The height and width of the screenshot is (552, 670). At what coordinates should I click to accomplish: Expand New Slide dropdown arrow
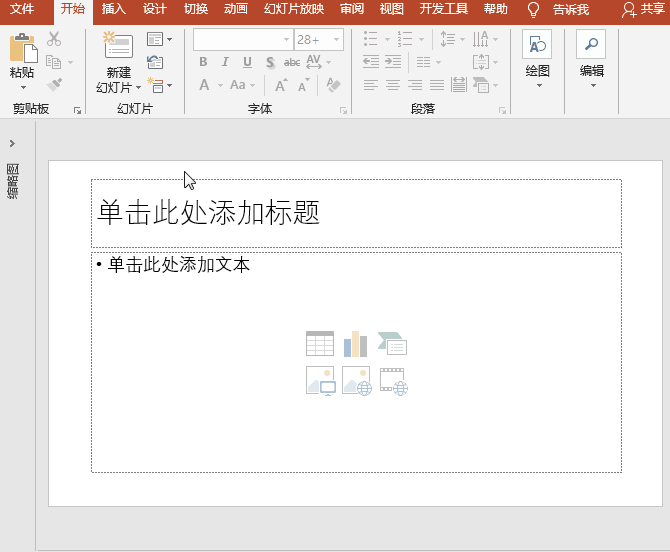tap(138, 88)
